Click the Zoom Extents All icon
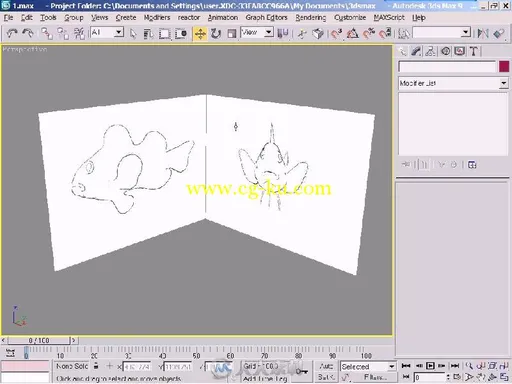The width and height of the screenshot is (512, 384). (x=504, y=366)
